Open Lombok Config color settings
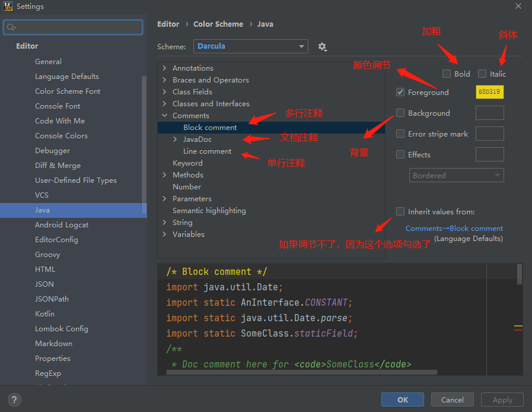Image resolution: width=532 pixels, height=412 pixels. 62,329
